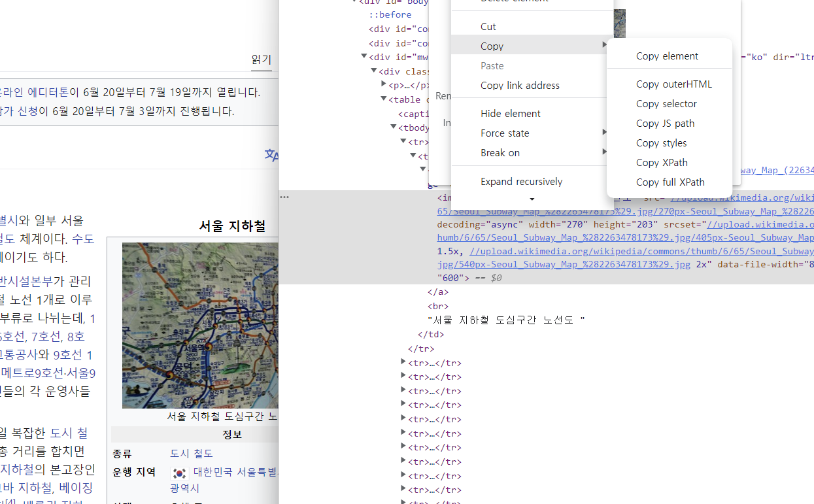Open the 신청 link in the notice
This screenshot has height=504, width=814.
(28, 111)
